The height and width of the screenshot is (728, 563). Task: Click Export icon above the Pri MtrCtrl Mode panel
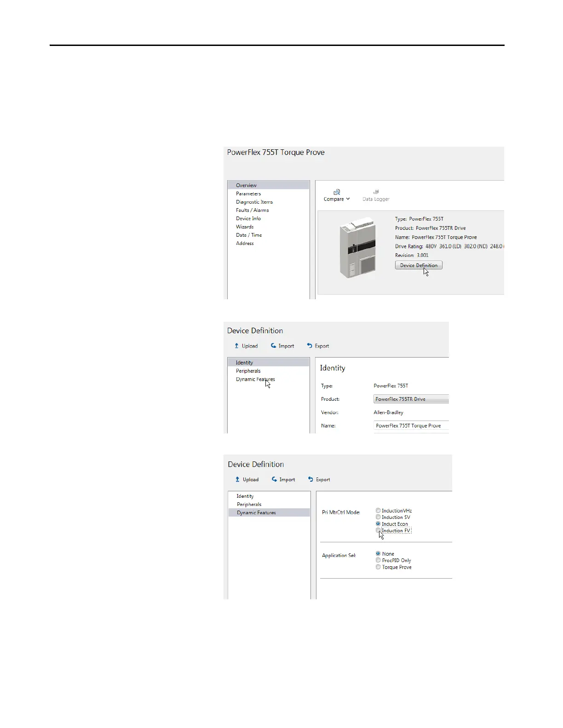(310, 479)
